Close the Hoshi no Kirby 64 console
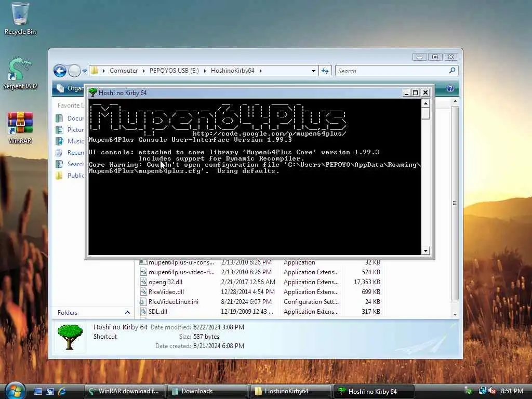 (x=425, y=92)
